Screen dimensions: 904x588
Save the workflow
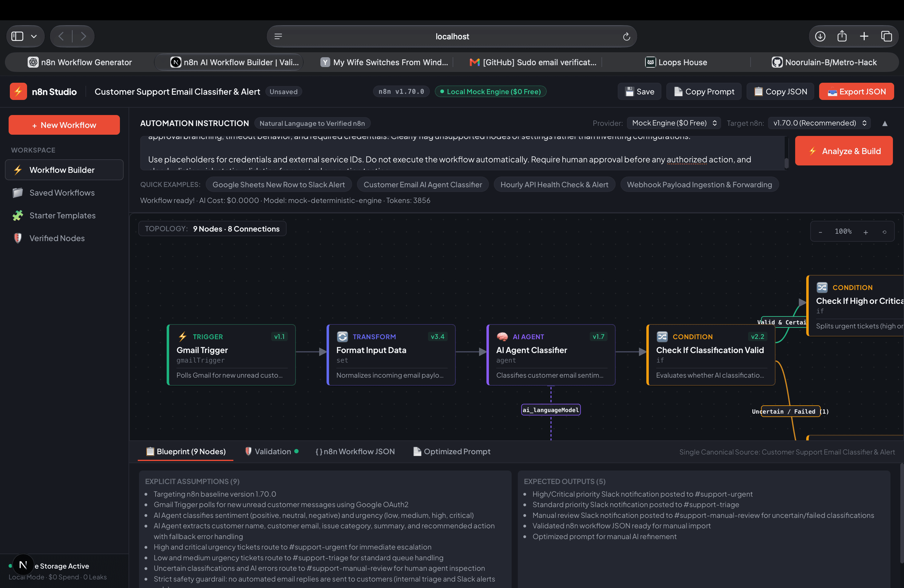640,92
